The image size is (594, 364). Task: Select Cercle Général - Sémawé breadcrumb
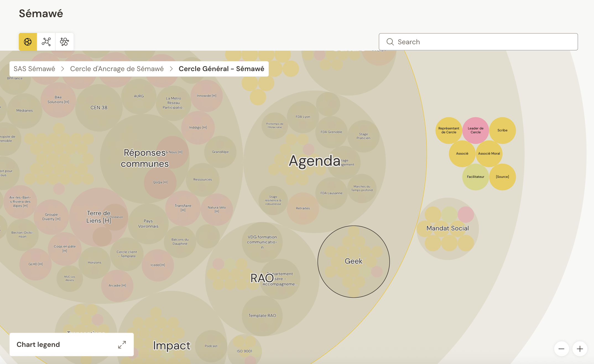pos(221,69)
